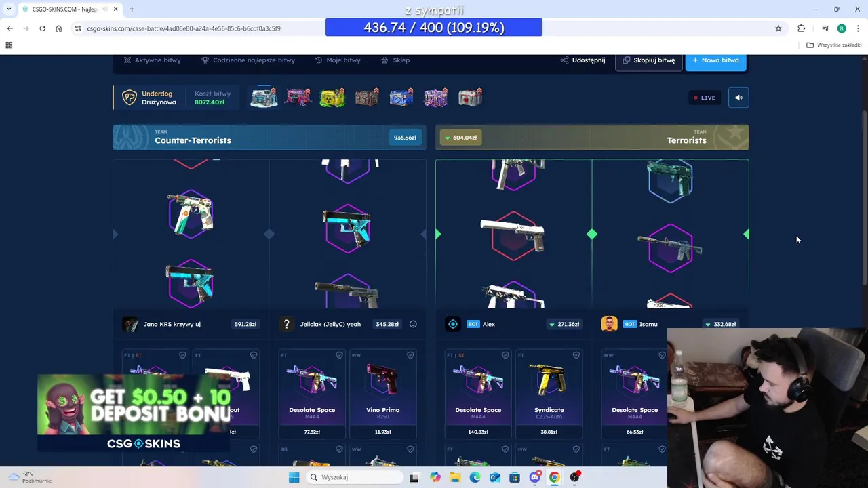Select the purple case thumbnail
The height and width of the screenshot is (488, 868).
click(435, 98)
